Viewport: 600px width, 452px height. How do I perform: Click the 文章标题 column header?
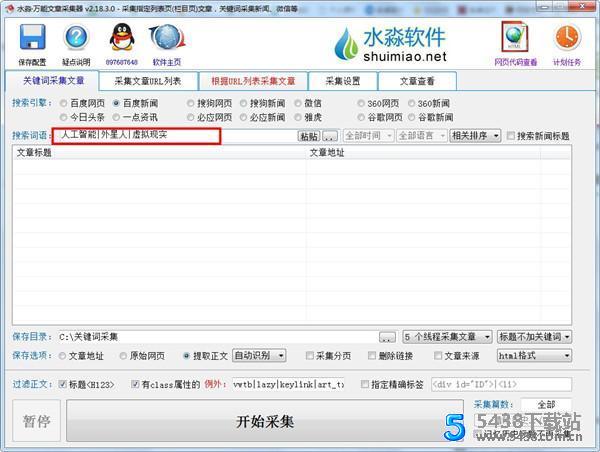click(159, 153)
